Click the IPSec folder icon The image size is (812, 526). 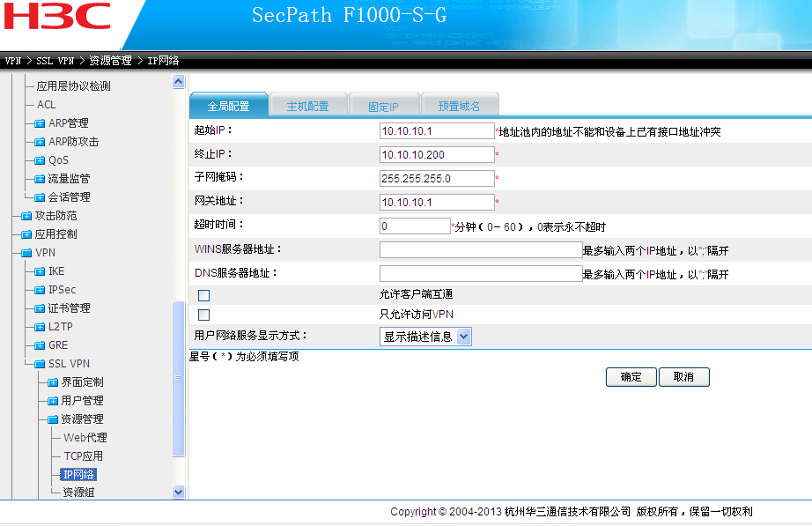coord(40,290)
